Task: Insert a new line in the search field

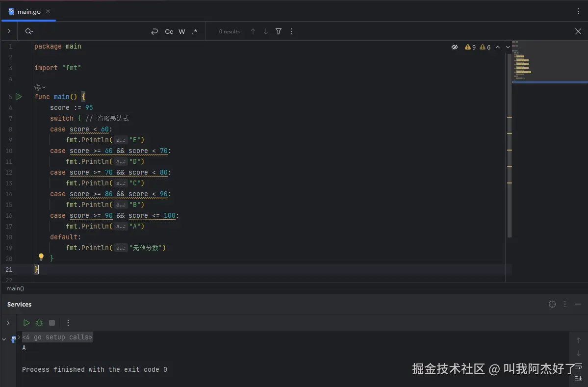Action: pos(154,31)
